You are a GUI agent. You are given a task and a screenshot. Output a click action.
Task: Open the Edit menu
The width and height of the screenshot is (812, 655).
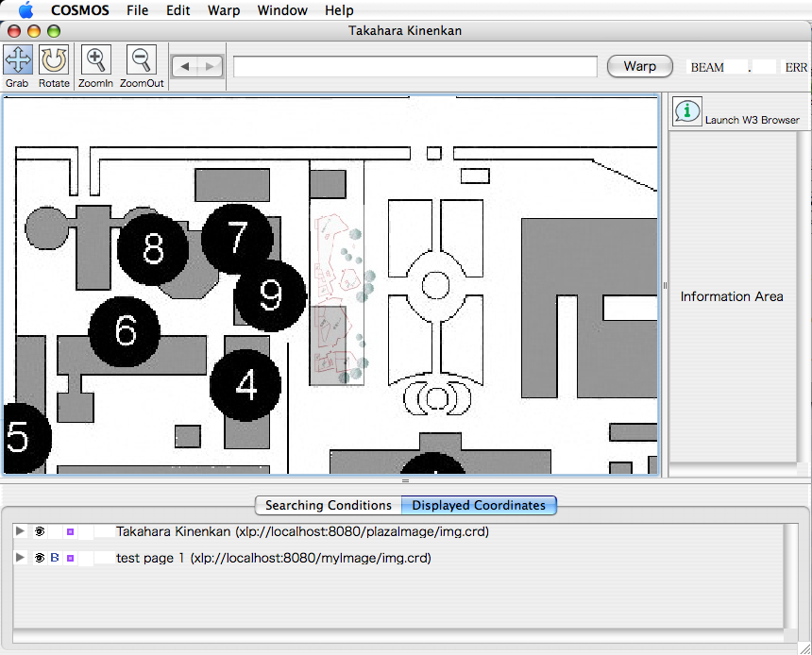coord(178,10)
